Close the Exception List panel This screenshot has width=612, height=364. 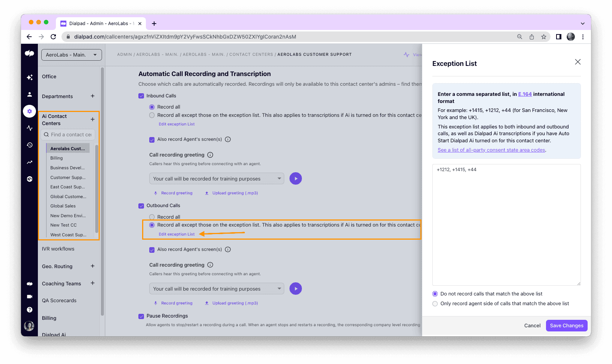[x=577, y=62]
